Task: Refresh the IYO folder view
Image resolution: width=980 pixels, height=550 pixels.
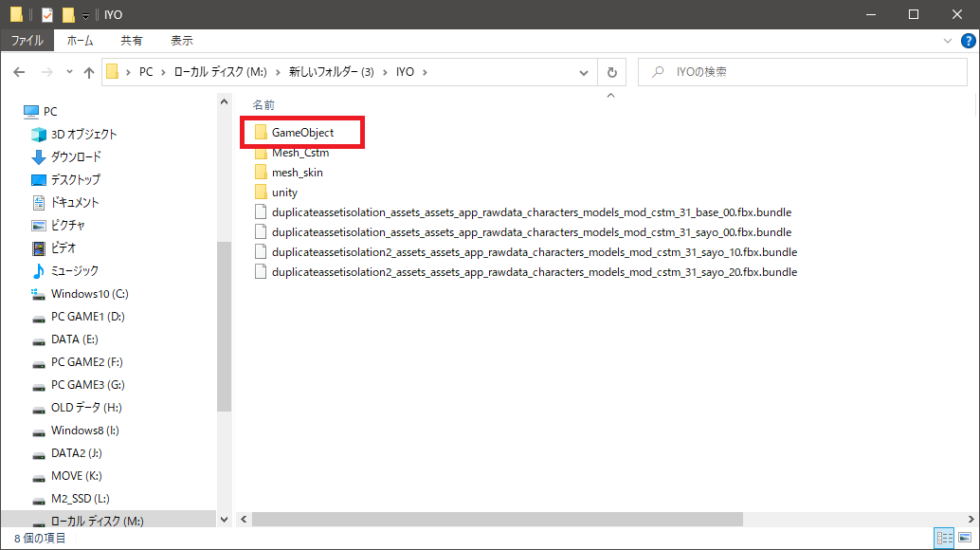Action: tap(612, 72)
